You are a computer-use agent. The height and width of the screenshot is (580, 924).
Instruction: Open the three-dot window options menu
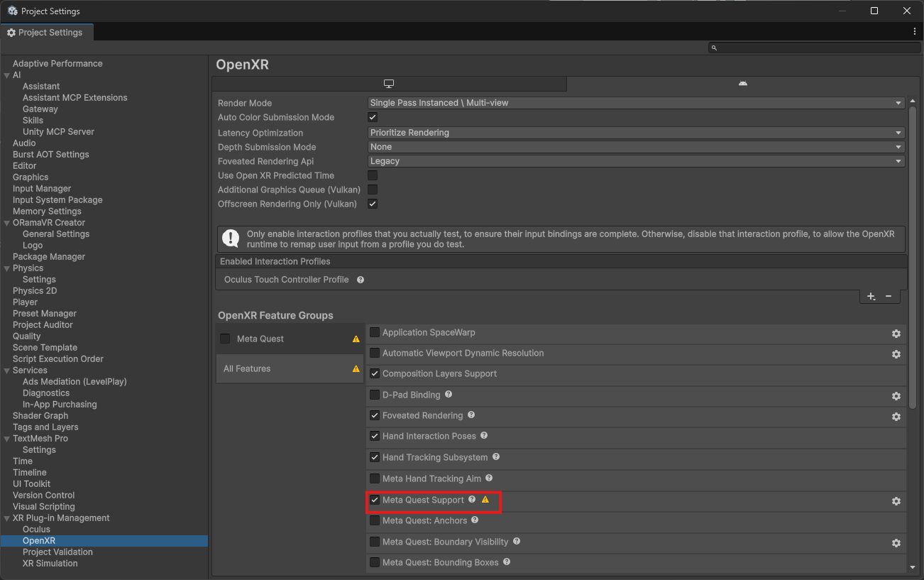[915, 32]
